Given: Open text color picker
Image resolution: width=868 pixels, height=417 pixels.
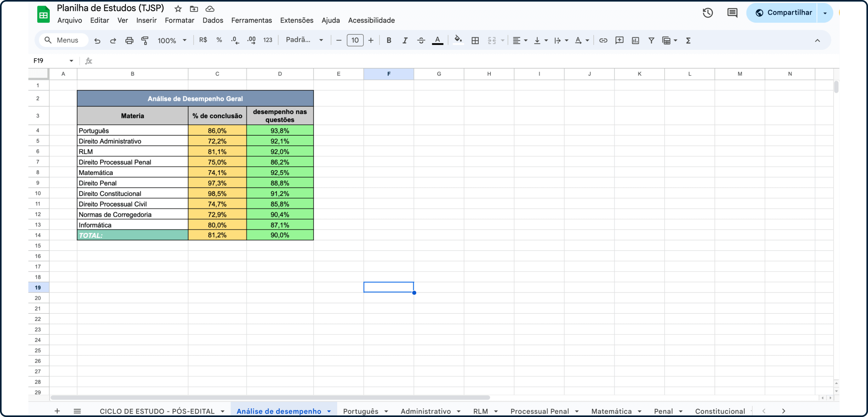Looking at the screenshot, I should coord(437,40).
